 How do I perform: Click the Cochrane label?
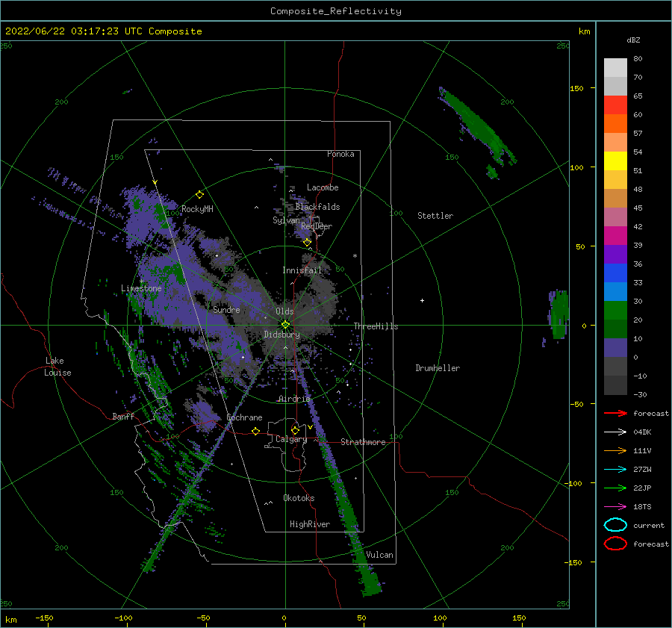tap(244, 417)
